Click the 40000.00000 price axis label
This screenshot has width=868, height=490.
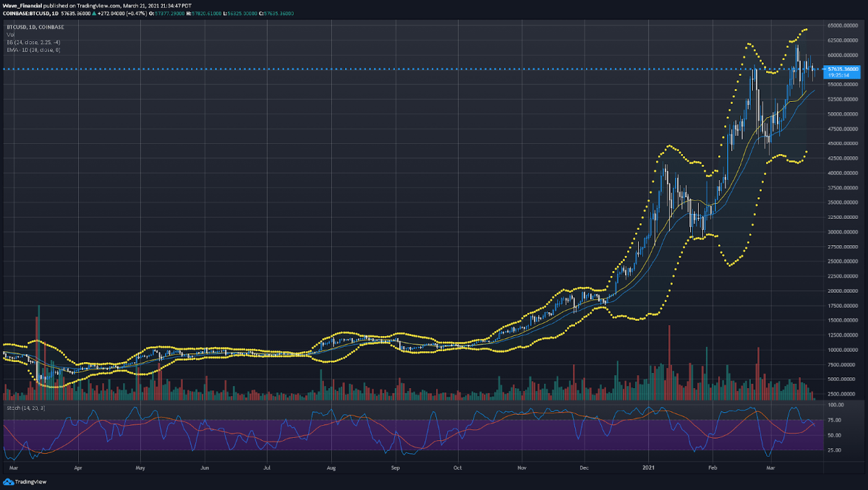tap(843, 173)
